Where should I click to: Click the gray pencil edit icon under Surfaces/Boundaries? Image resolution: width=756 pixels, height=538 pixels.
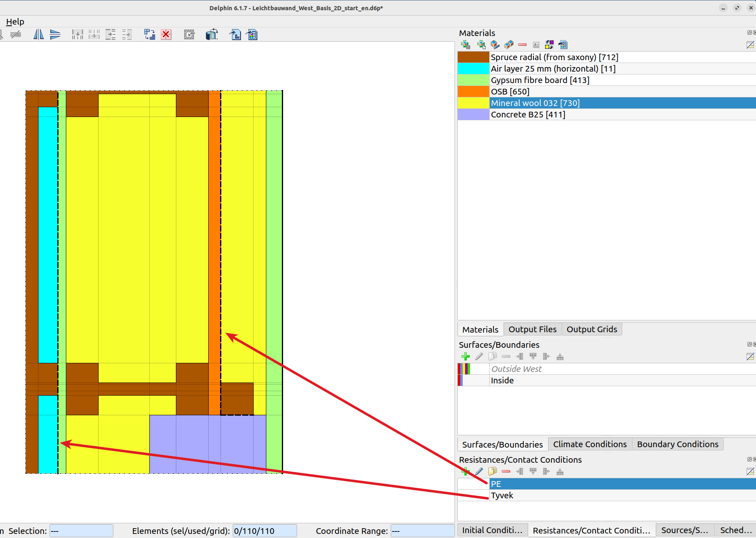click(479, 356)
